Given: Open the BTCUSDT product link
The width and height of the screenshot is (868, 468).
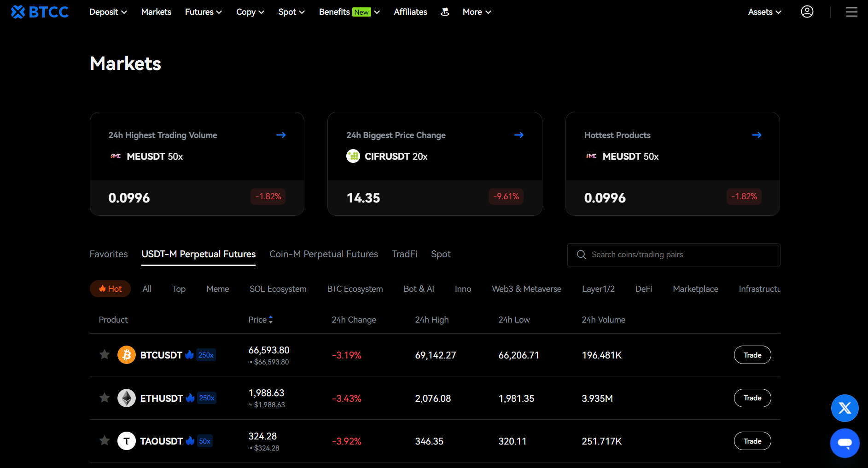Looking at the screenshot, I should (x=161, y=355).
